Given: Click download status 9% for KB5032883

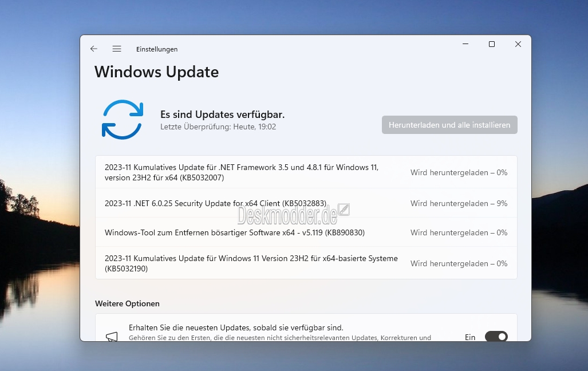Looking at the screenshot, I should pyautogui.click(x=459, y=203).
